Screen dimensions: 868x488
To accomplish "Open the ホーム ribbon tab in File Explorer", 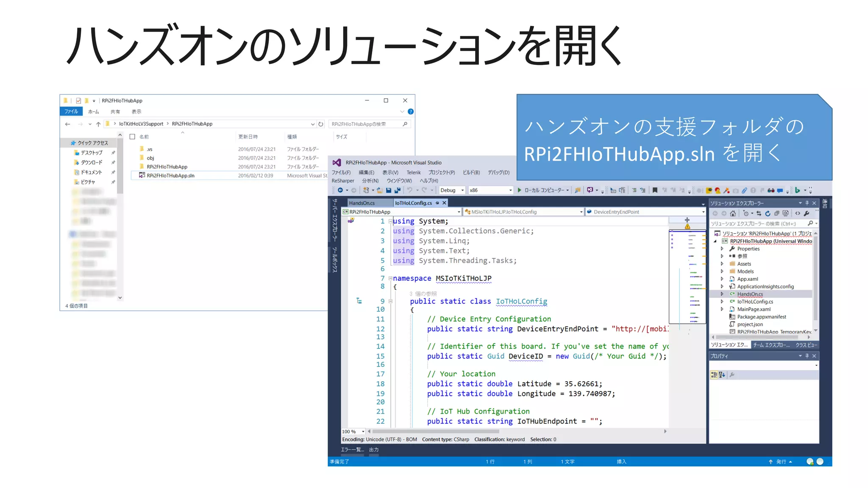I will tap(93, 112).
